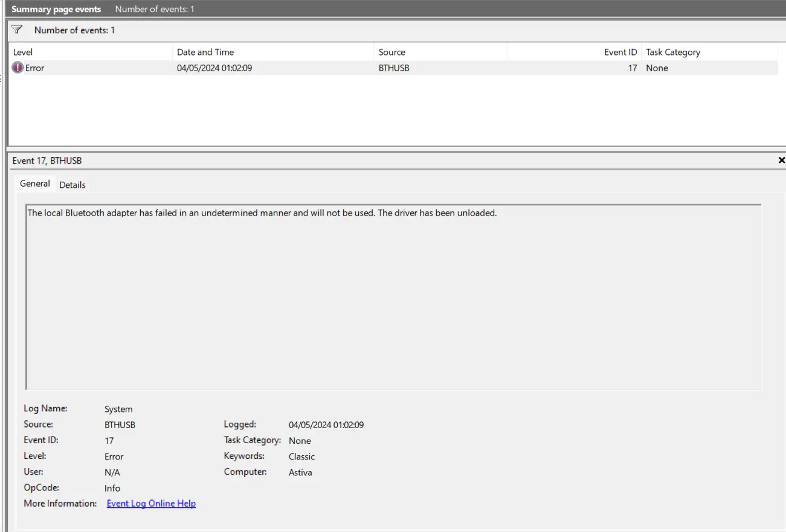Click the filter funnel icon
The height and width of the screenshot is (532, 786).
(17, 30)
